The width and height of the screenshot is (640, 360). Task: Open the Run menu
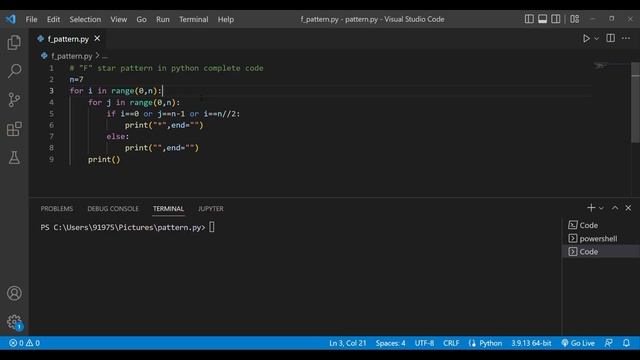pos(162,19)
